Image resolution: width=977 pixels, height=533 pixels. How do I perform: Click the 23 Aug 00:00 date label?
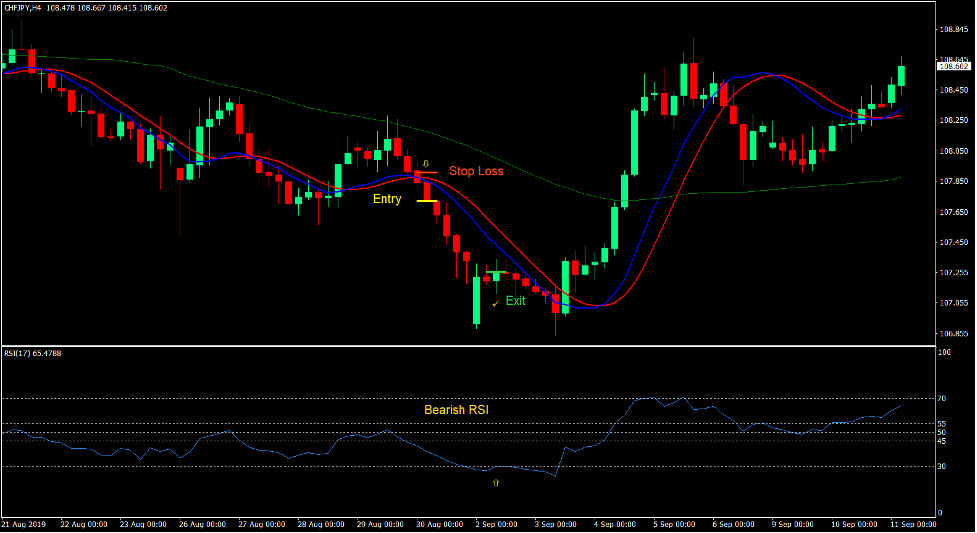point(143,524)
